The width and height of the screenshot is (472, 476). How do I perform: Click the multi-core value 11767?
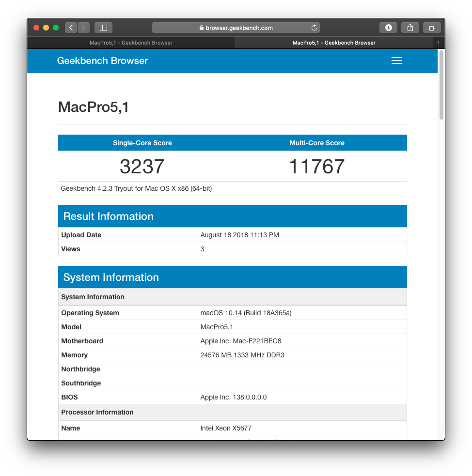coord(317,167)
